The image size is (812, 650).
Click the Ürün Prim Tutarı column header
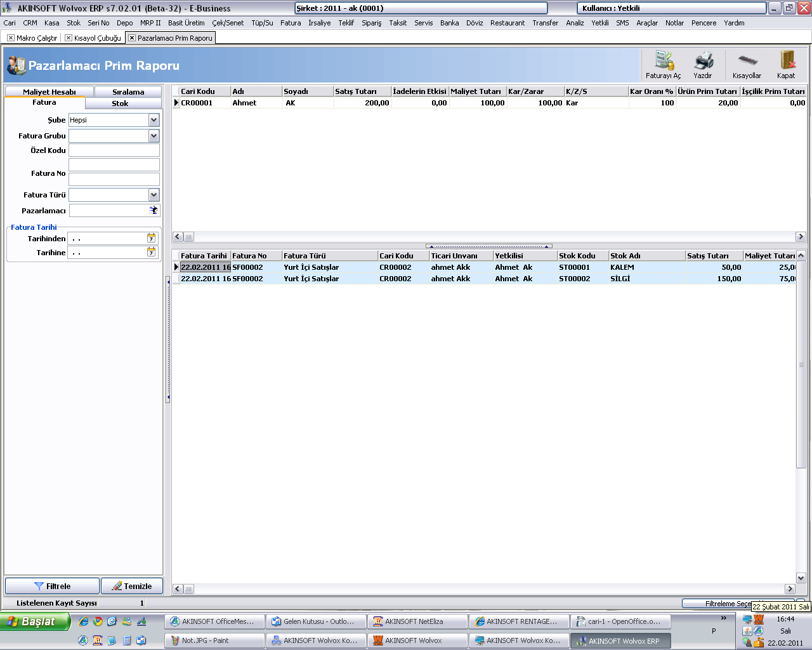tap(708, 91)
